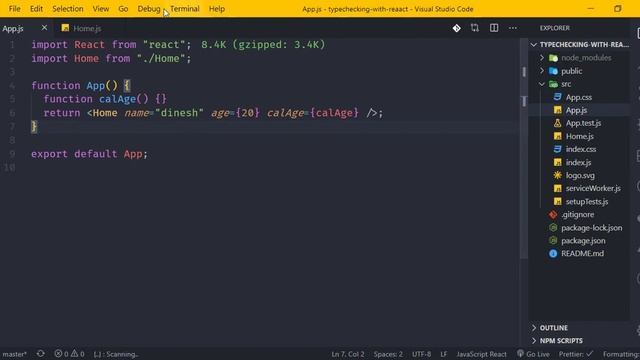Restore down the VS Code window

(617, 9)
